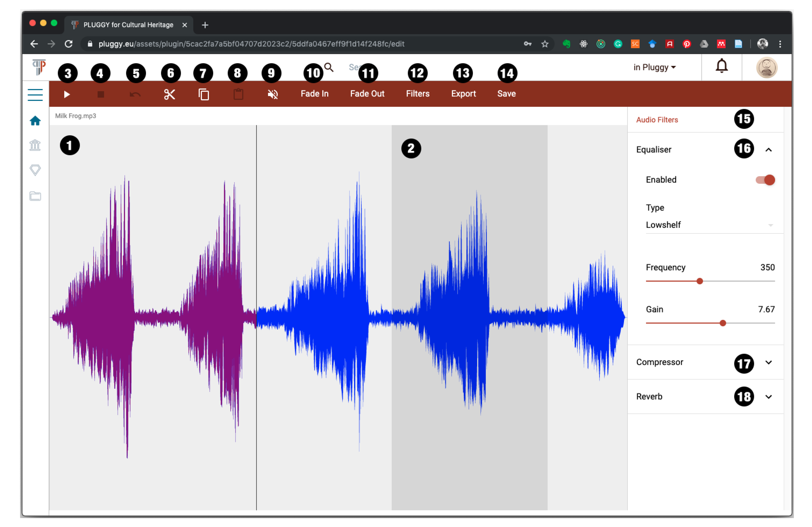Screen dimensions: 812x527
Task: Go to home via house icon
Action: [x=35, y=121]
